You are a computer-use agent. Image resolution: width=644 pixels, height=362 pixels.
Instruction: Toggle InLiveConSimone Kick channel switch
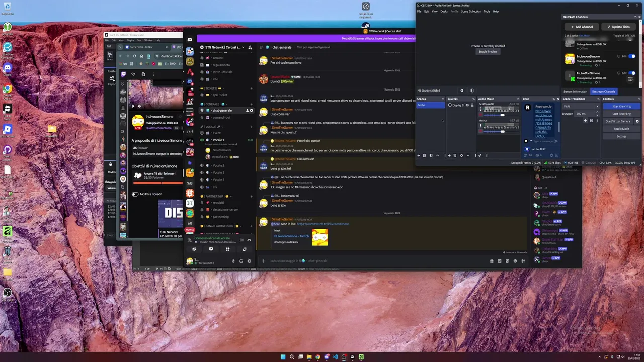coord(632,73)
